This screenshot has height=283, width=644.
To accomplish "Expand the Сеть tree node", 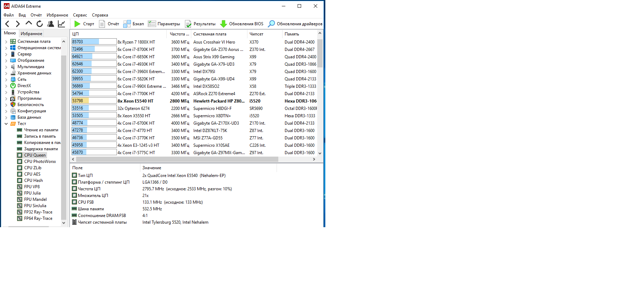I will click(6, 79).
